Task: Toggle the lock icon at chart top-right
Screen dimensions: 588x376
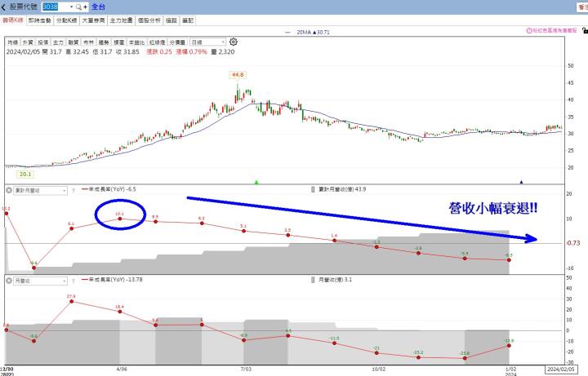Action: pos(585,32)
